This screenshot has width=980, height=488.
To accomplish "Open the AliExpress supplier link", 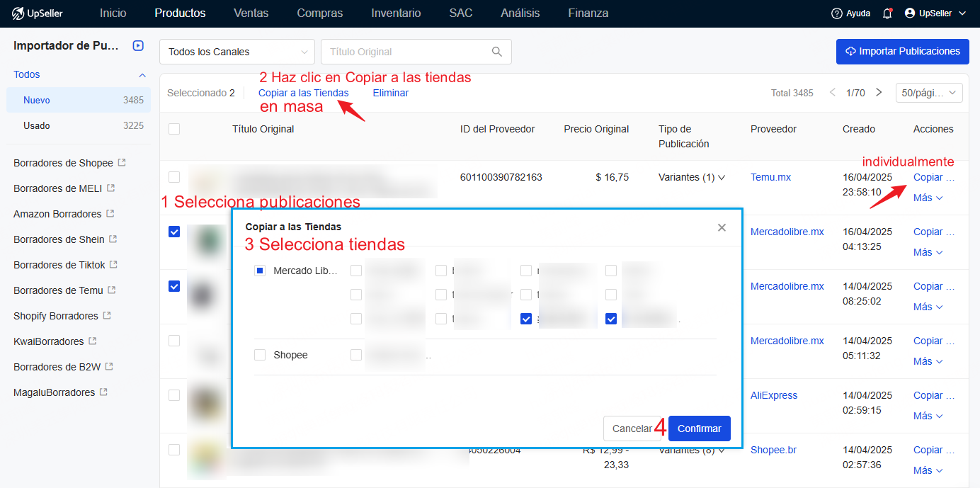I will click(x=774, y=395).
